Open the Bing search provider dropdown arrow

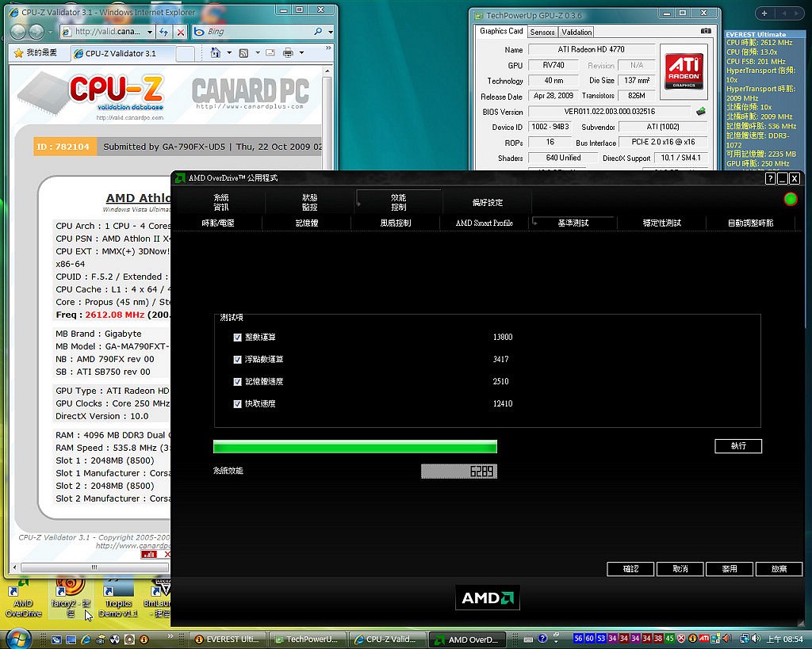coord(331,32)
